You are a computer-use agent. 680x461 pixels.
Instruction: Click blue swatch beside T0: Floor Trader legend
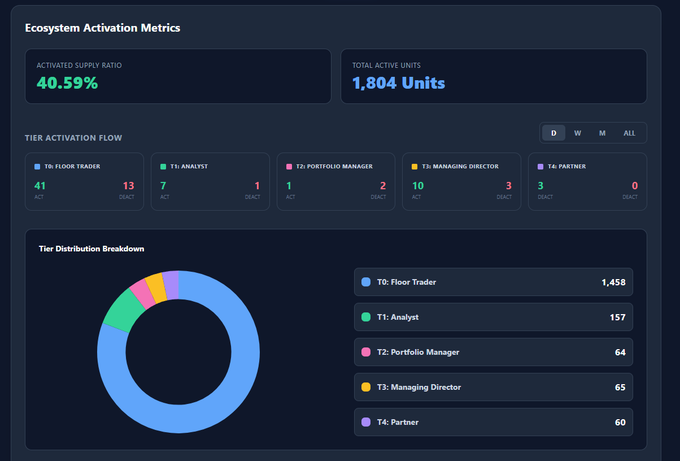(x=366, y=282)
